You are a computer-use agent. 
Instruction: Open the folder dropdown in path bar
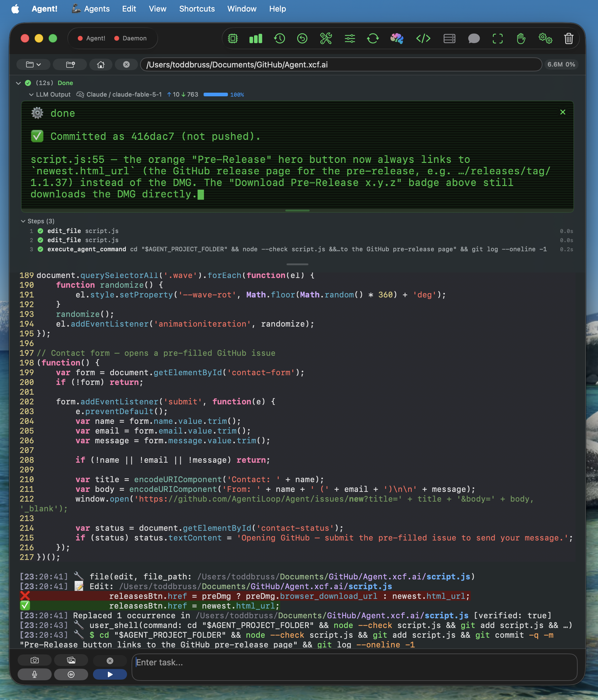(x=33, y=64)
